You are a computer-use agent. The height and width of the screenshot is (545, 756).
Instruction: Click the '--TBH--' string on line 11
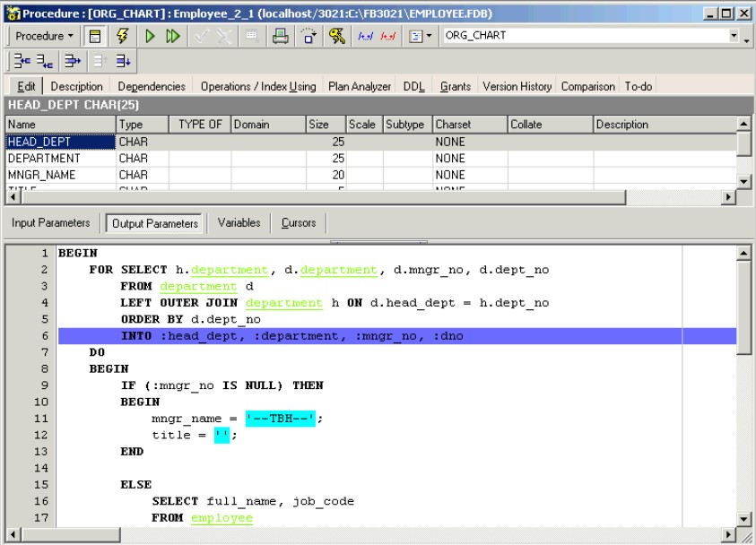280,419
